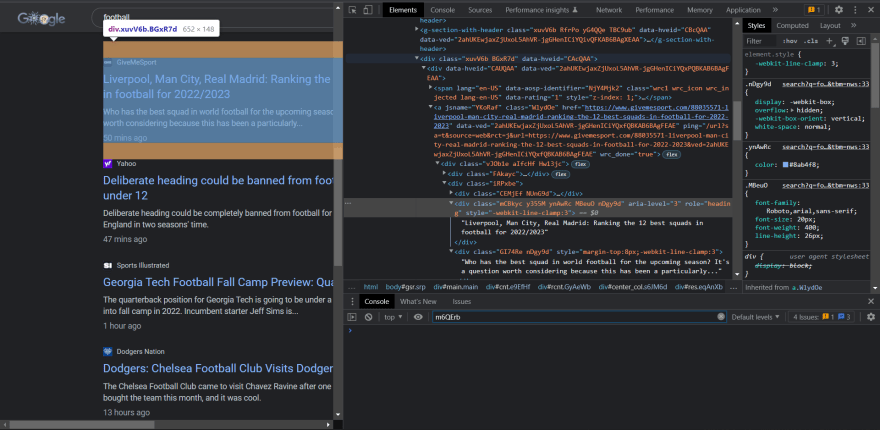
Task: Click the new style rule plus icon
Action: 829,41
